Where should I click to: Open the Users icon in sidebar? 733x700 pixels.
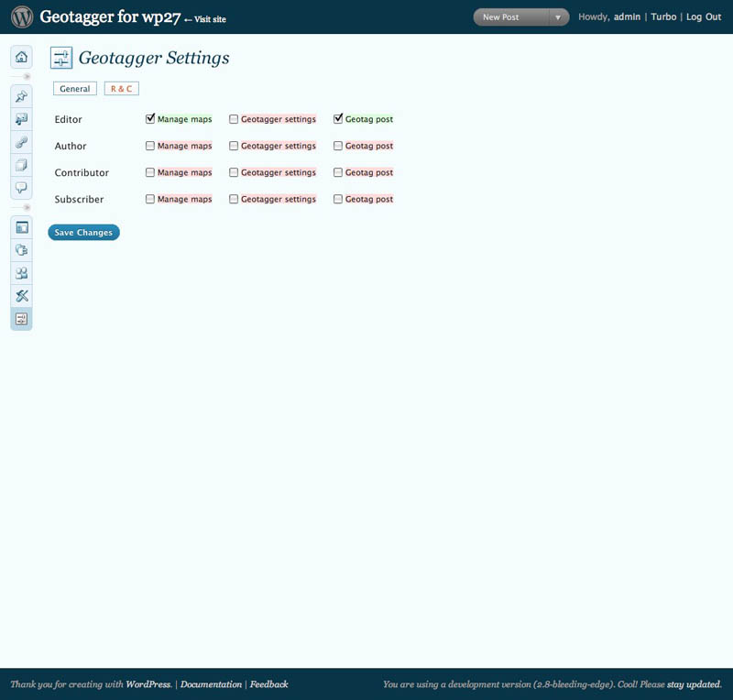point(21,273)
